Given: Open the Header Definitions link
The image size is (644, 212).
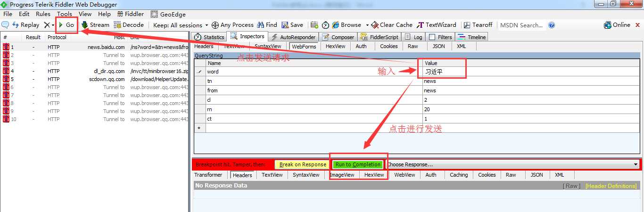Looking at the screenshot, I should point(611,186).
